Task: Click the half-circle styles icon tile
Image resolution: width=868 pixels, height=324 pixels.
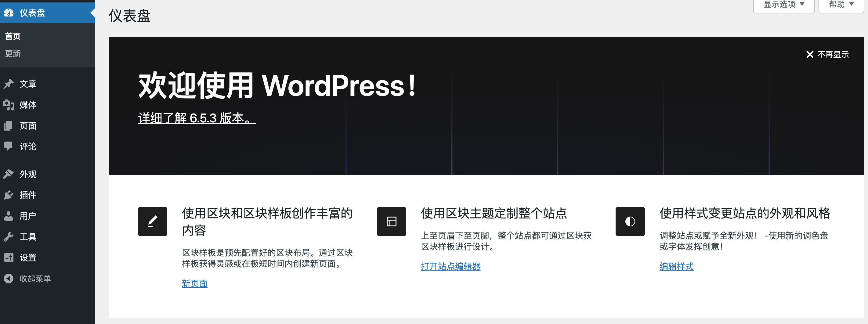Action: pos(630,221)
